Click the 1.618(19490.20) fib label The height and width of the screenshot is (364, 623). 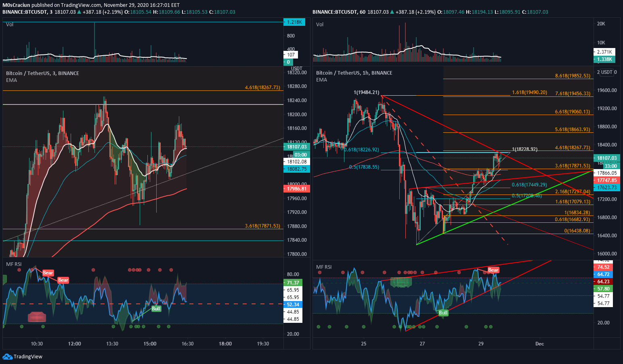(529, 92)
